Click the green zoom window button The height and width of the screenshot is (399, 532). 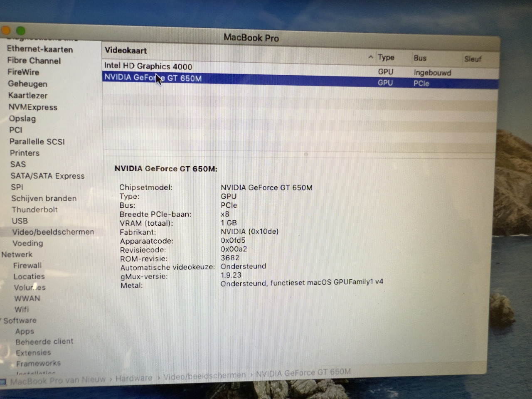click(x=20, y=31)
